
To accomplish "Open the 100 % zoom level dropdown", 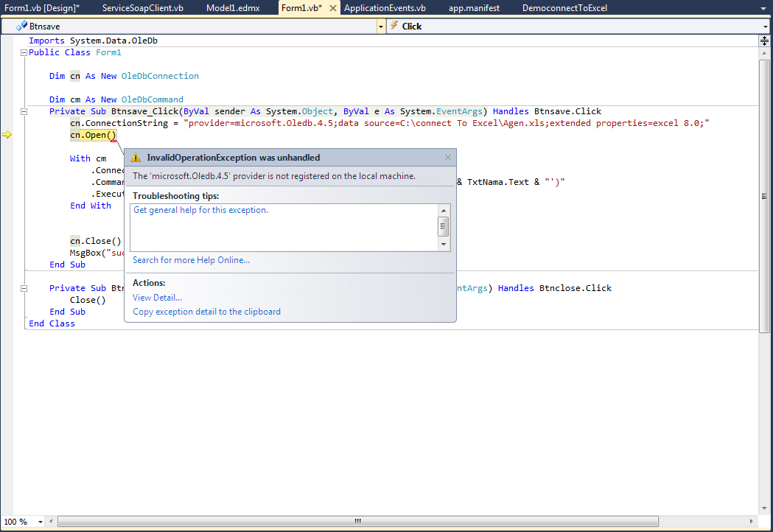I will click(41, 522).
